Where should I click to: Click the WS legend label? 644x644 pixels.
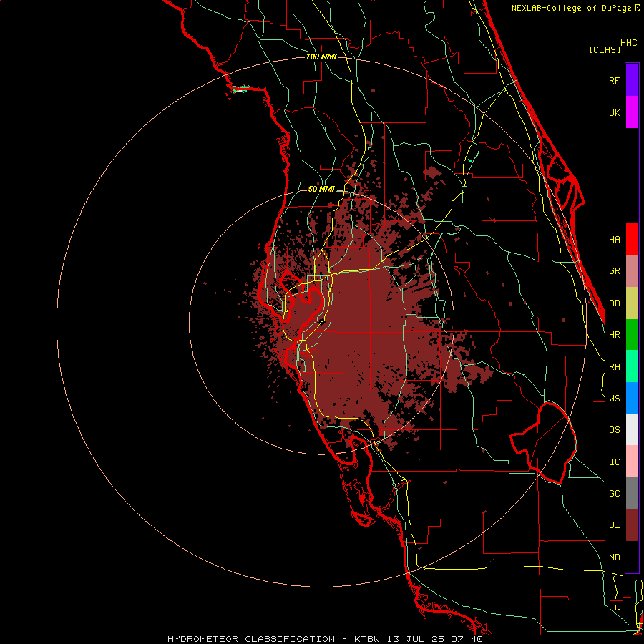(614, 399)
